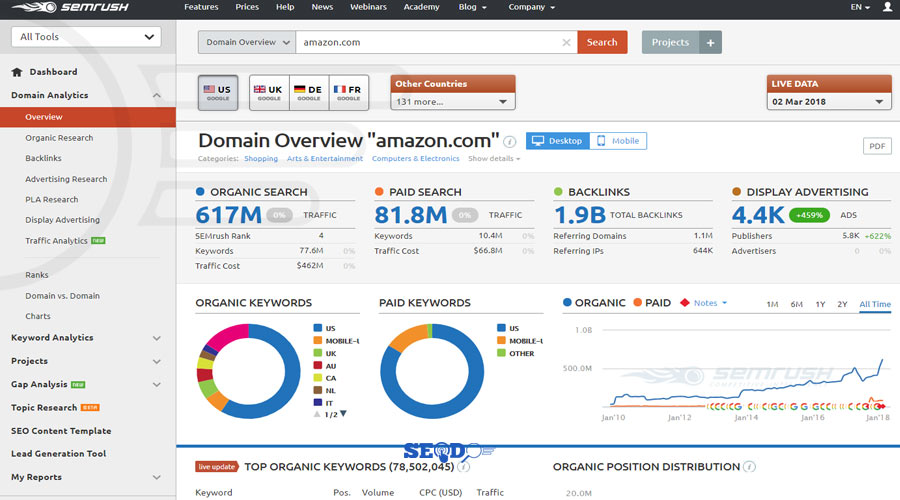This screenshot has width=900, height=500.
Task: Open Prices in the top navigation
Action: tap(247, 7)
